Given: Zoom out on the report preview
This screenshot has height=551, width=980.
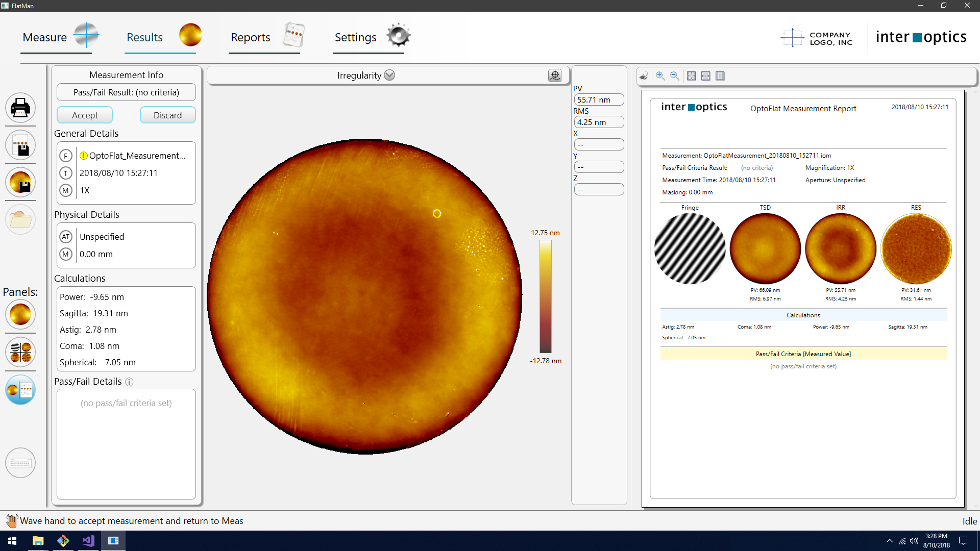Looking at the screenshot, I should point(675,76).
